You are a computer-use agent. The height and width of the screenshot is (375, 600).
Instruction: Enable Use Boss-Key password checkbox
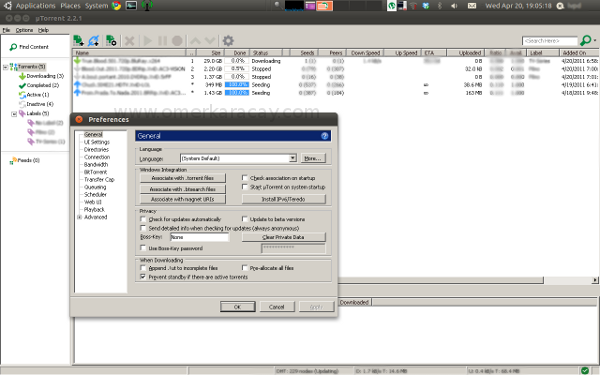[x=143, y=248]
